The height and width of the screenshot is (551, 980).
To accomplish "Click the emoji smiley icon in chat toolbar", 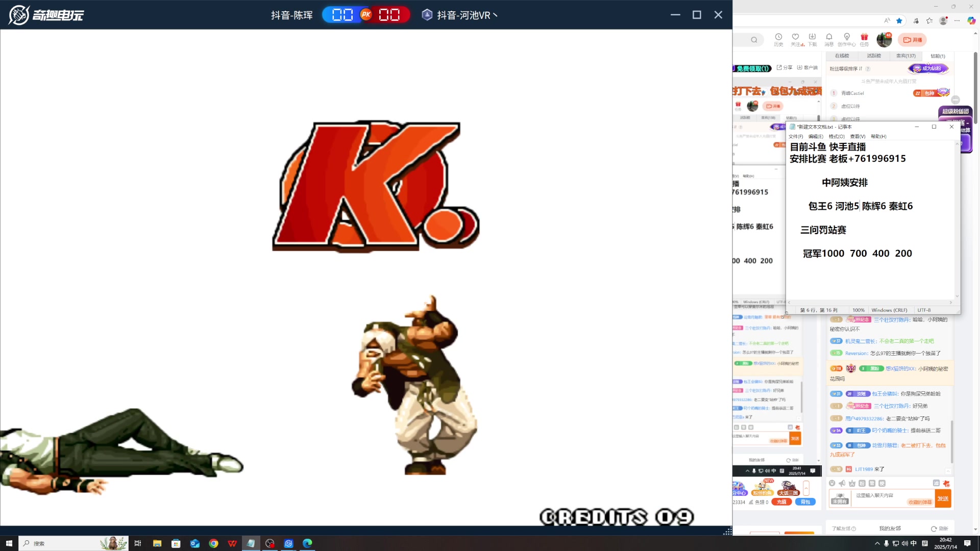I will (832, 483).
